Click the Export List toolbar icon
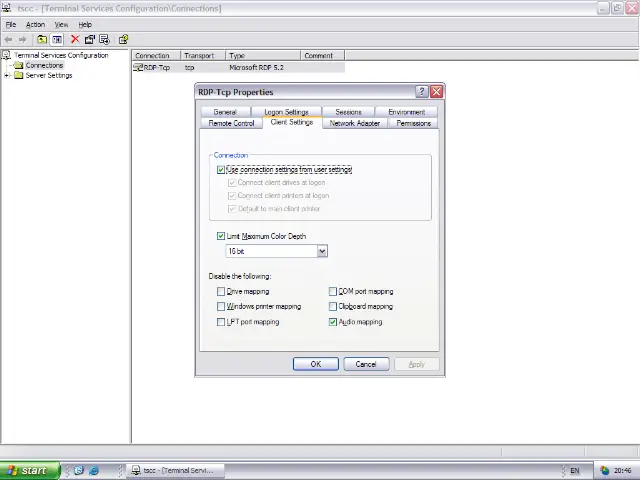 click(104, 39)
